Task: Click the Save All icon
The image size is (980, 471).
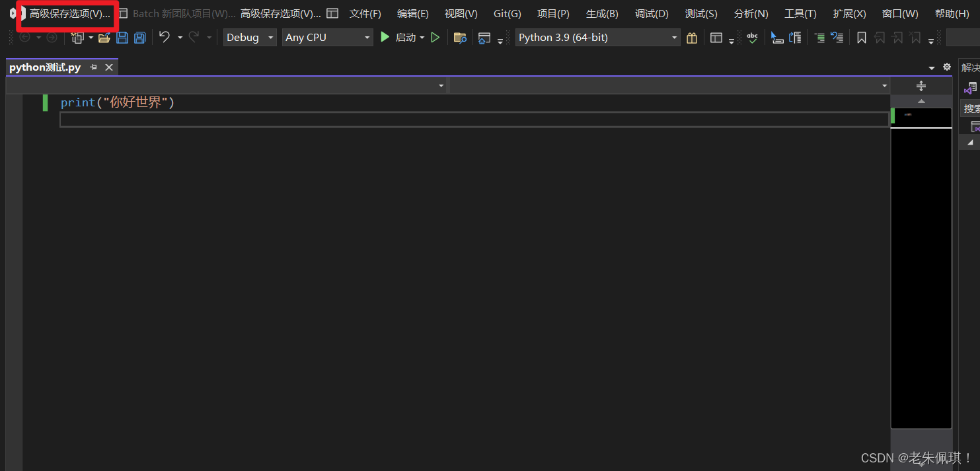Action: [x=139, y=38]
